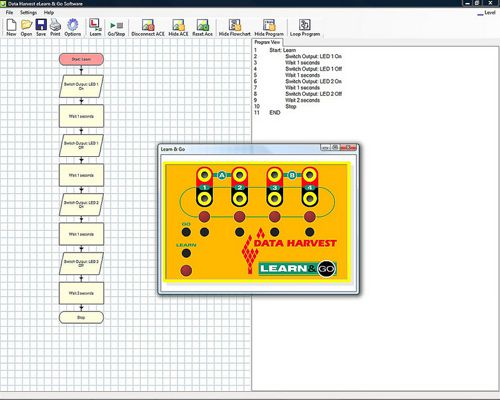The image size is (500, 400).
Task: Toggle the Go/Stop toolbar button
Action: 116,27
